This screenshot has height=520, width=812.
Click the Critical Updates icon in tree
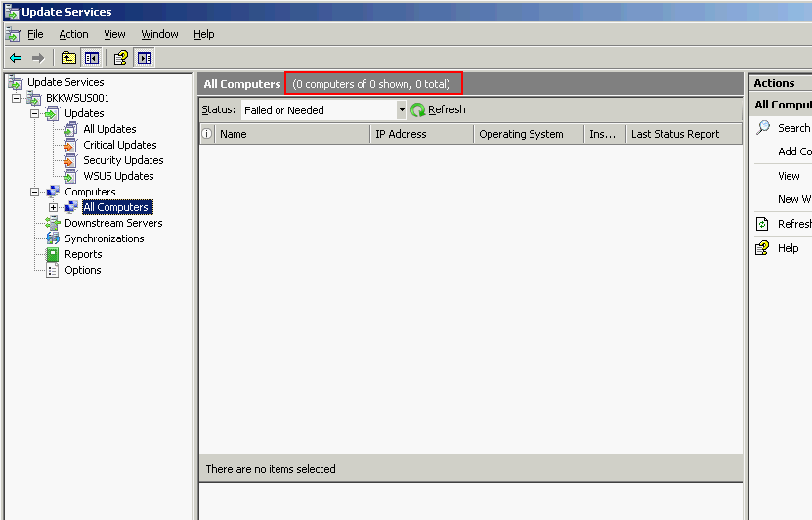(x=71, y=145)
